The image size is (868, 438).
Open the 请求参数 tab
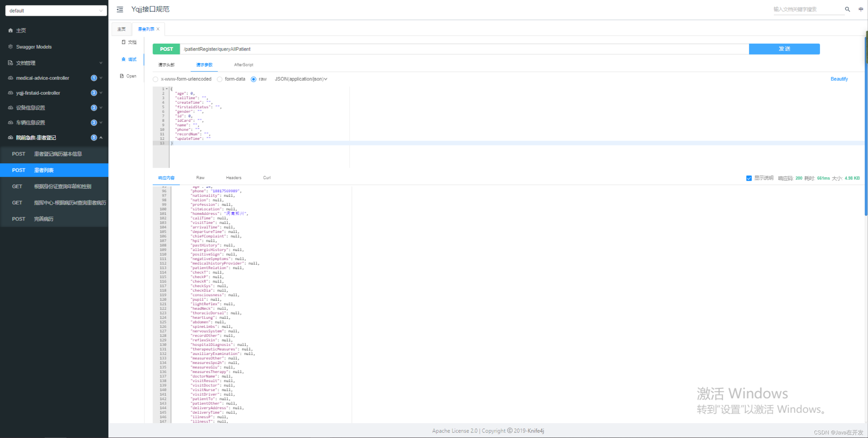pyautogui.click(x=204, y=65)
